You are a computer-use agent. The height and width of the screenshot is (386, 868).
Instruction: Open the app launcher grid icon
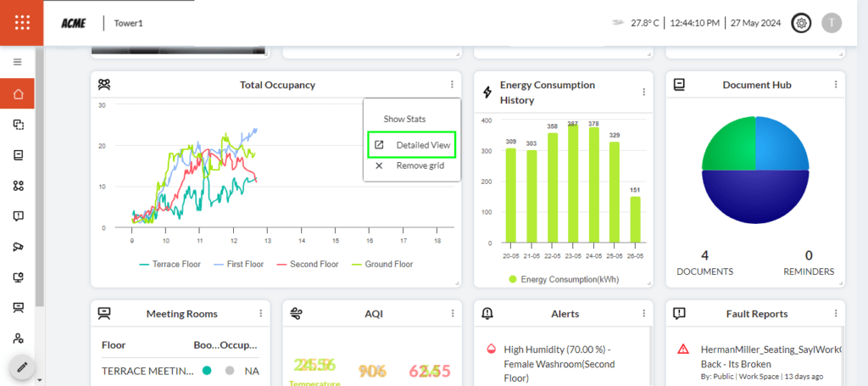click(23, 23)
